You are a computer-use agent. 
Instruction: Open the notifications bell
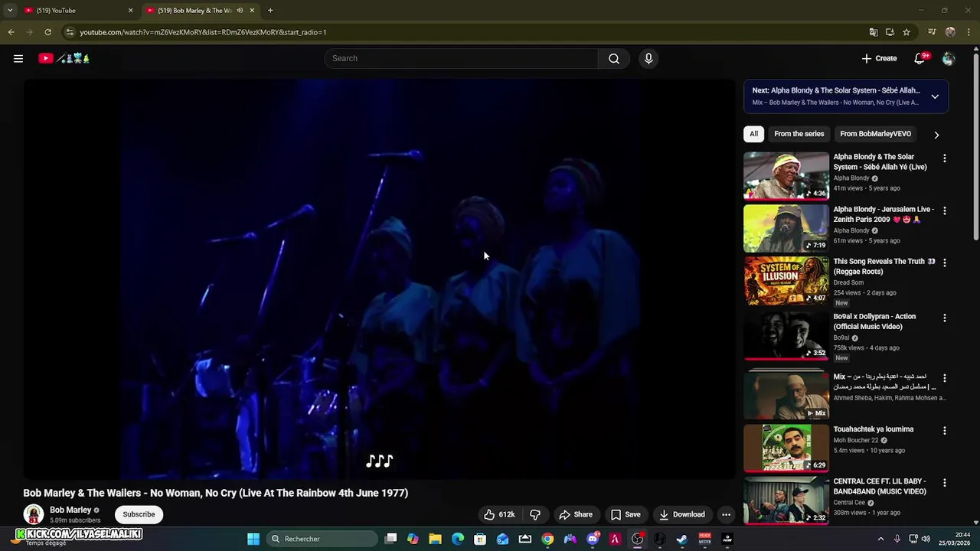coord(920,58)
